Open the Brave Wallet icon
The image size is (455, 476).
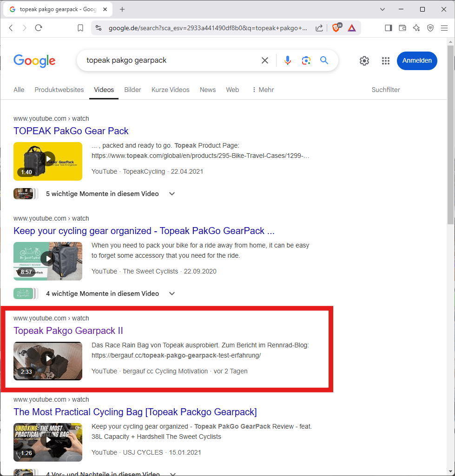(x=402, y=28)
